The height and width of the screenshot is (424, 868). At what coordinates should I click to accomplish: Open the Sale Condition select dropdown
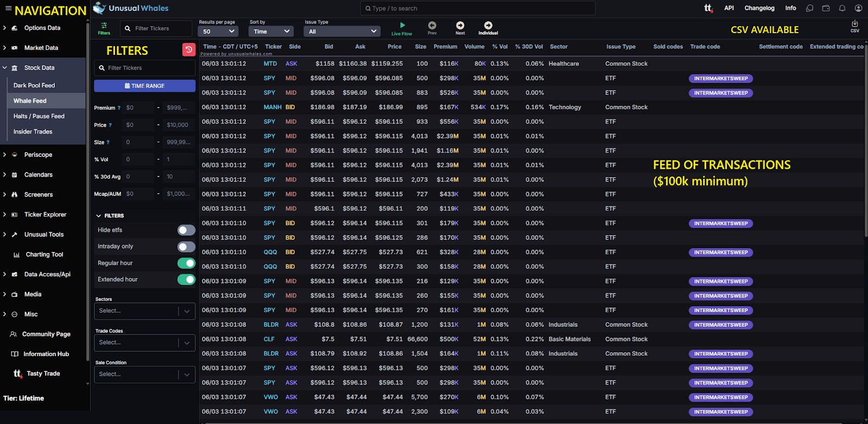(144, 374)
